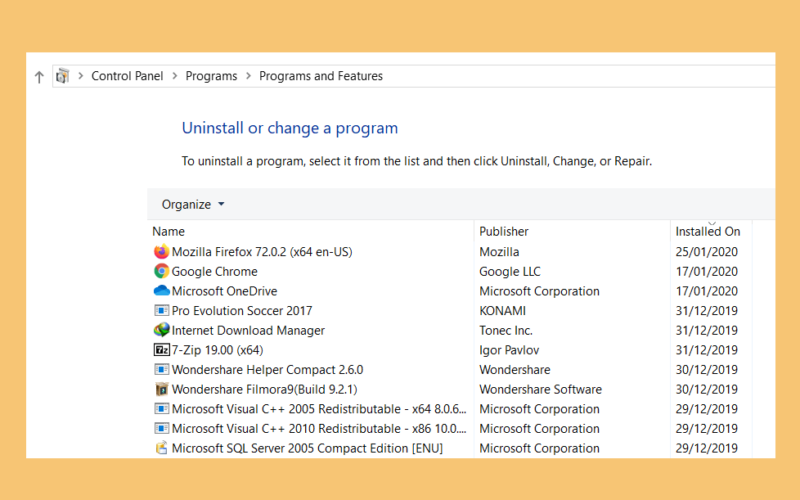This screenshot has height=500, width=800.
Task: Click the Visual C++ 2010 Redistributable icon
Action: coord(161,429)
